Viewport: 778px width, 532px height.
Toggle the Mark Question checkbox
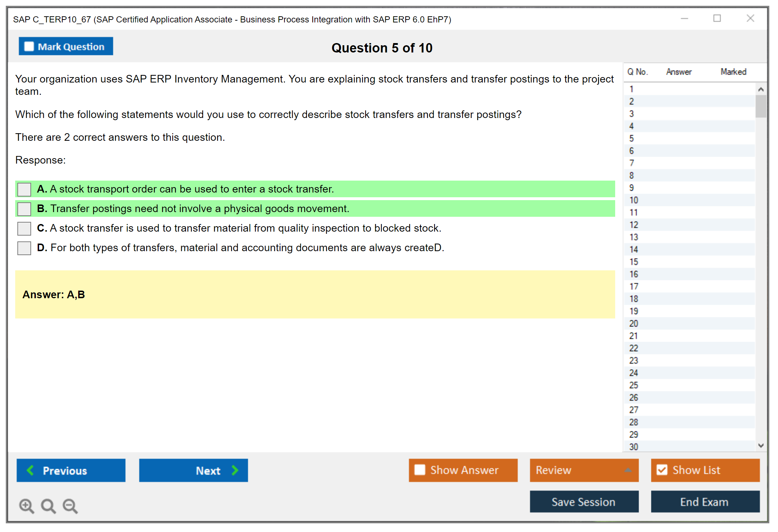pos(29,47)
